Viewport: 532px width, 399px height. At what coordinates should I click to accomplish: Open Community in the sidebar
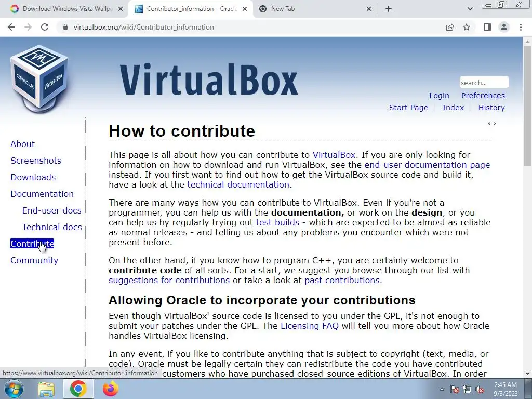[34, 261]
